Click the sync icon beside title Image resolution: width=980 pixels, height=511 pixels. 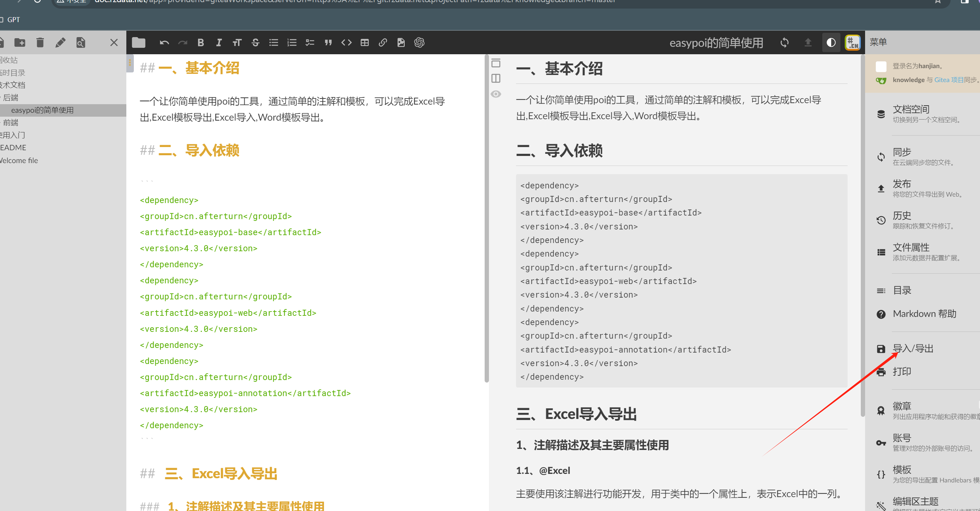pyautogui.click(x=784, y=42)
